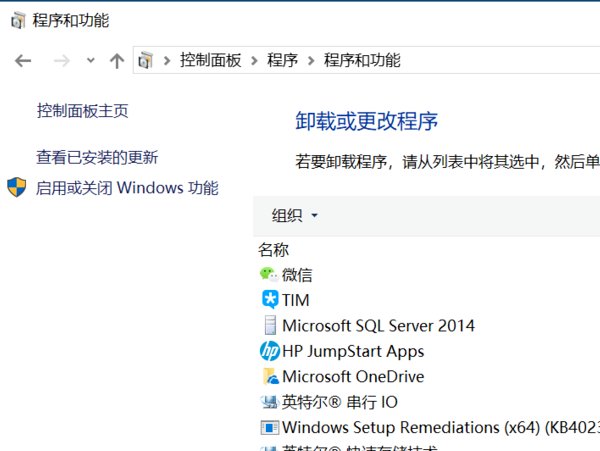Click the TIM program icon
This screenshot has width=600, height=451.
[x=270, y=300]
